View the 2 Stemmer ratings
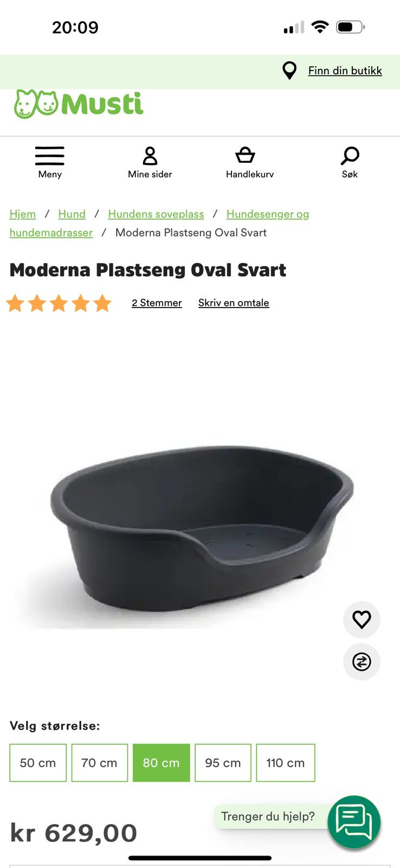The height and width of the screenshot is (868, 400). tap(157, 303)
